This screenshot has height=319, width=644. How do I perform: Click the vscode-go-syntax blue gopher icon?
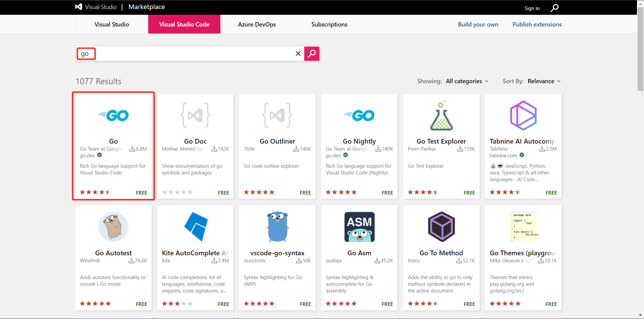coord(277,227)
